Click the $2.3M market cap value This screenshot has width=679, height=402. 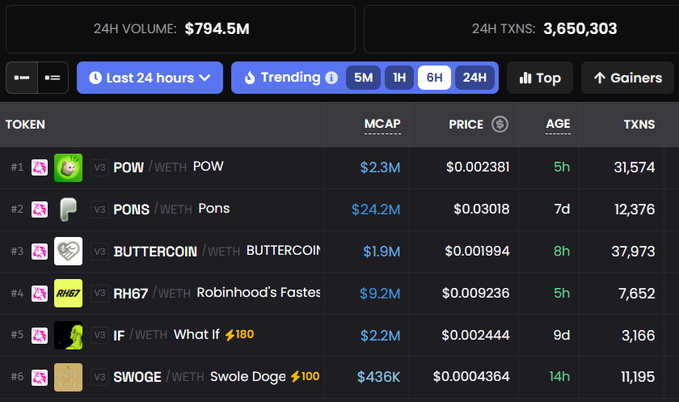click(380, 168)
